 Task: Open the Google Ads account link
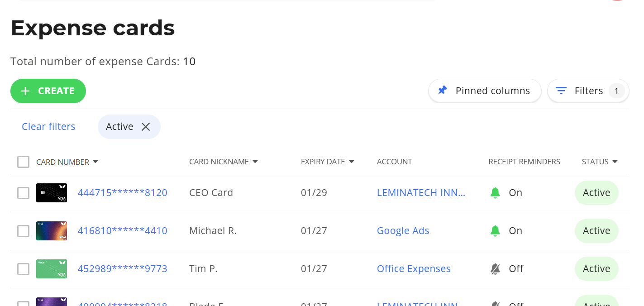pos(403,231)
